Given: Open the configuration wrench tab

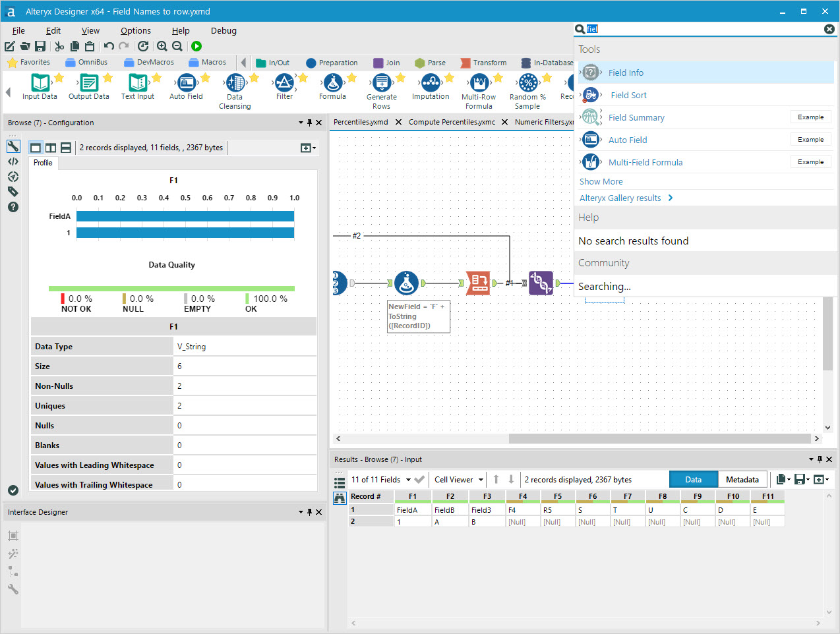Looking at the screenshot, I should coord(13,146).
